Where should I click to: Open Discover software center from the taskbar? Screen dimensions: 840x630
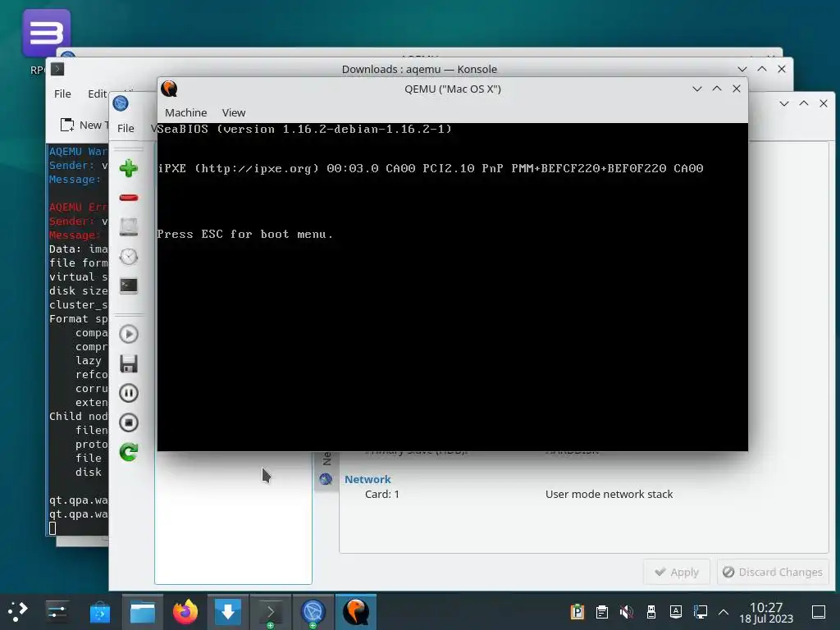coord(99,612)
